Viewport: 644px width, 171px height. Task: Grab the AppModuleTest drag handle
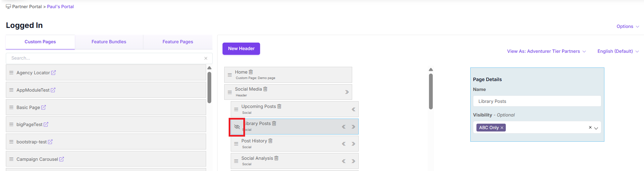[x=11, y=90]
